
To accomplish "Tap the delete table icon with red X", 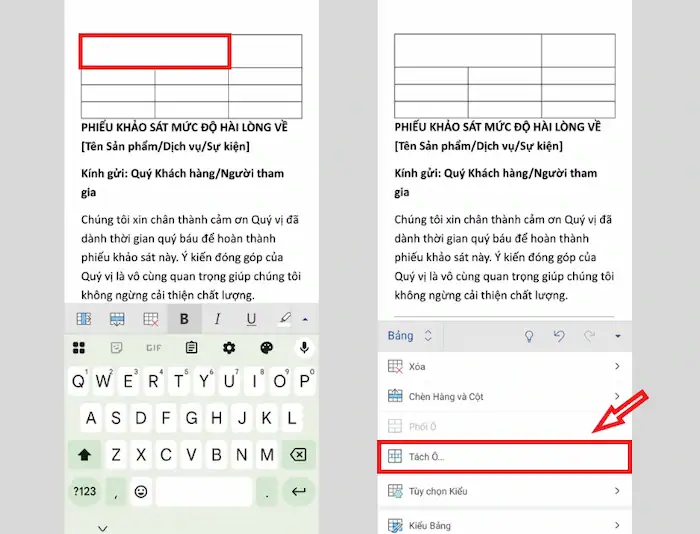I will click(150, 319).
